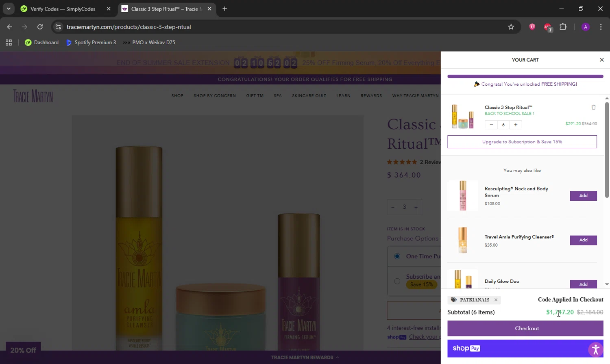Viewport: 610px width, 364px height.
Task: Open the Spotify Premium 3 bookmark
Action: 91,42
